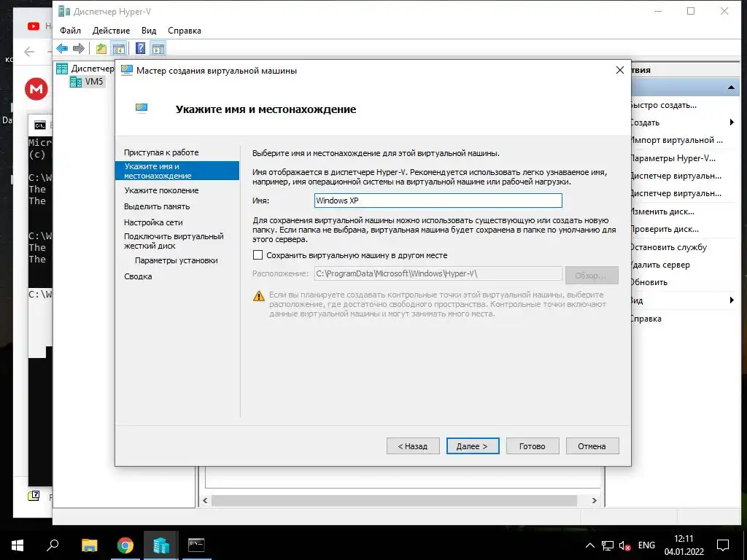Click the horizontal scrollbar left arrow
This screenshot has width=747, height=560.
tap(205, 500)
